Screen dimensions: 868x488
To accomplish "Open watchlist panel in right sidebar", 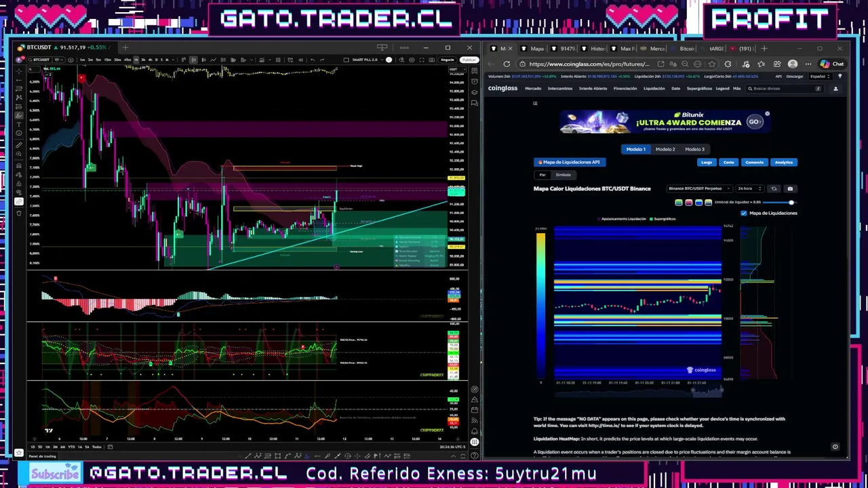I will coord(475,70).
